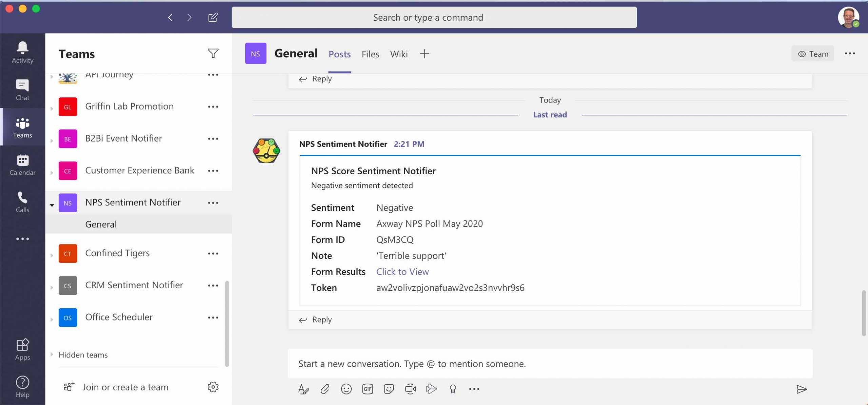
Task: Go forward with the forward arrow
Action: (x=189, y=17)
